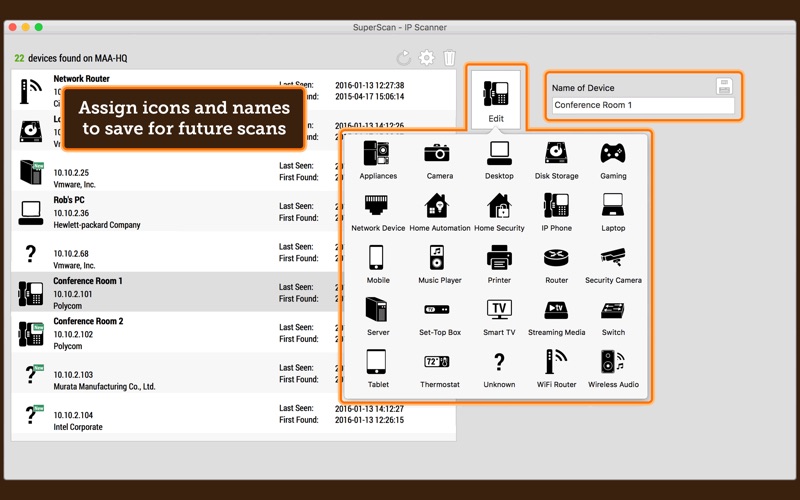Assign the Router icon in grid
Viewport: 800px width, 500px height.
[556, 258]
